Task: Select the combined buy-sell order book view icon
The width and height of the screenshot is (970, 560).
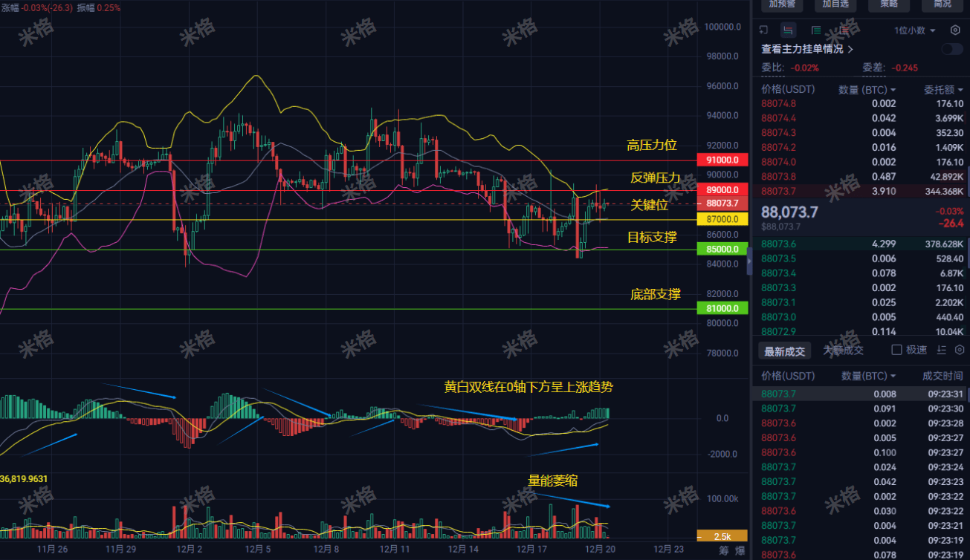Action: coord(788,30)
